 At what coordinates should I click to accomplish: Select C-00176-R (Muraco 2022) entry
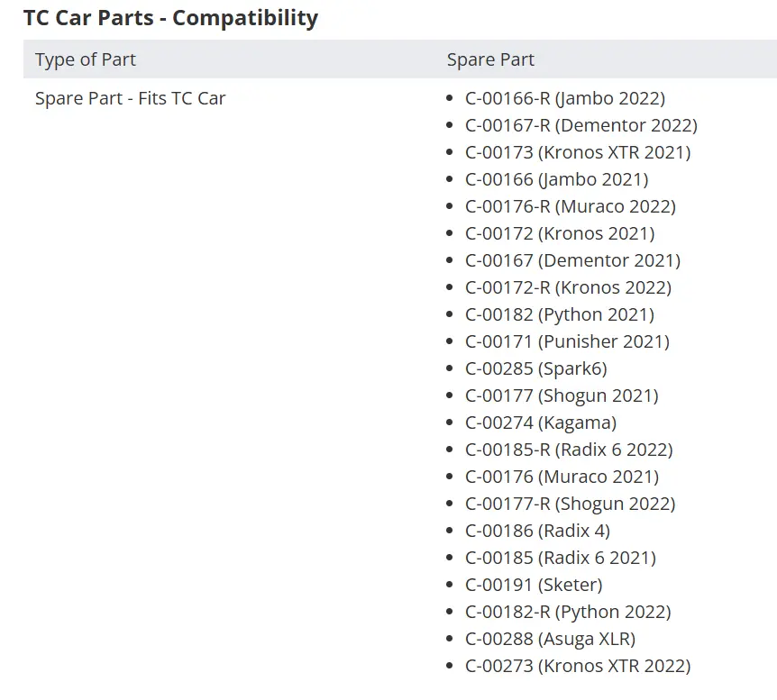click(x=571, y=206)
